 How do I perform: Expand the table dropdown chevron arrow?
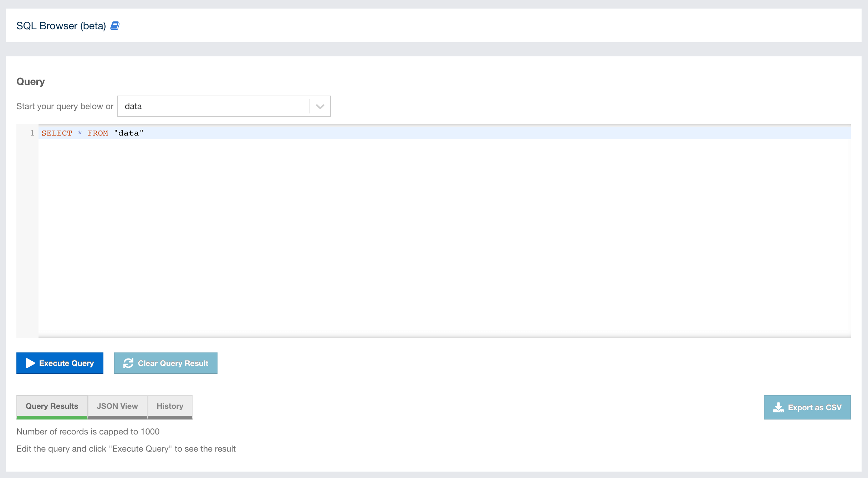320,106
